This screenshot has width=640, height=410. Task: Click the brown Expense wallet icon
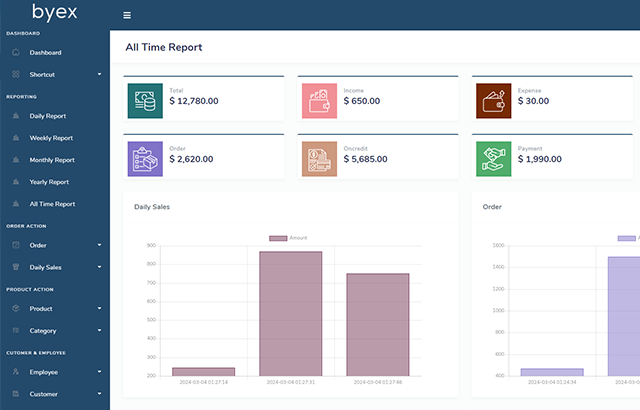(x=493, y=99)
